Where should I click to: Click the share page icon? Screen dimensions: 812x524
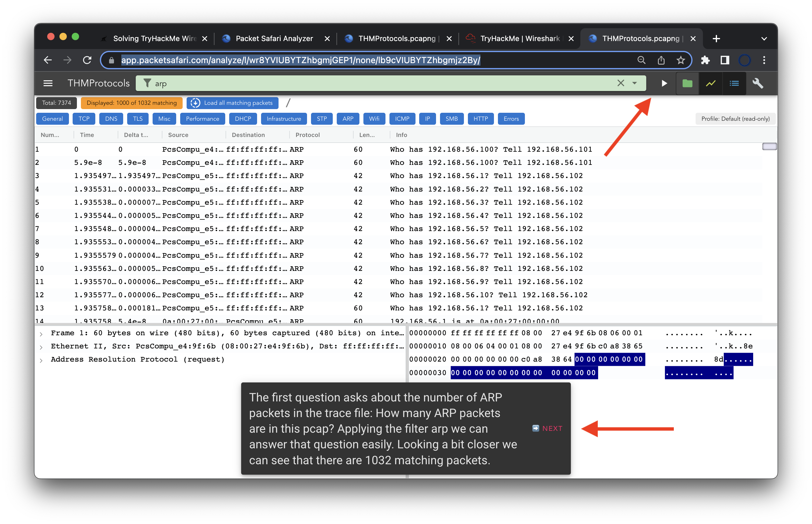coord(661,60)
